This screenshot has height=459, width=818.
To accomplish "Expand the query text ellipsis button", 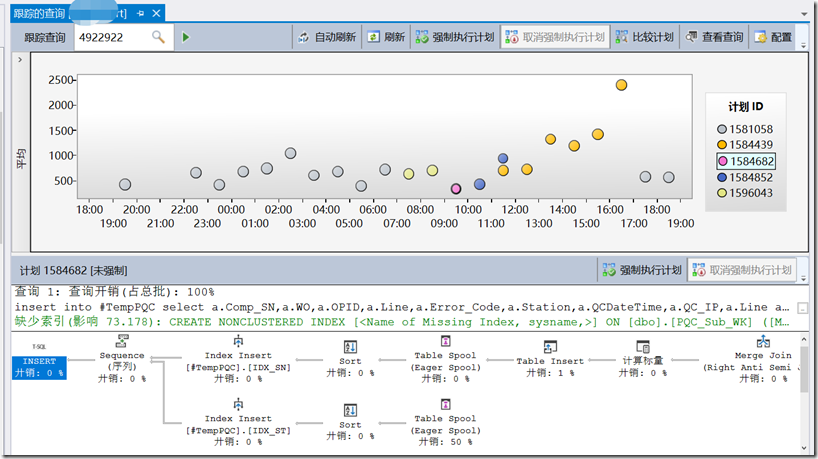I will pyautogui.click(x=803, y=308).
